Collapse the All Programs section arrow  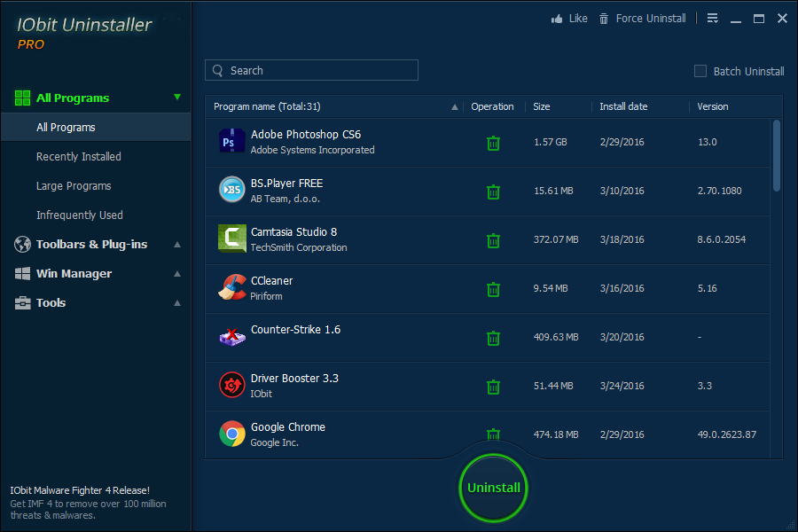[177, 97]
